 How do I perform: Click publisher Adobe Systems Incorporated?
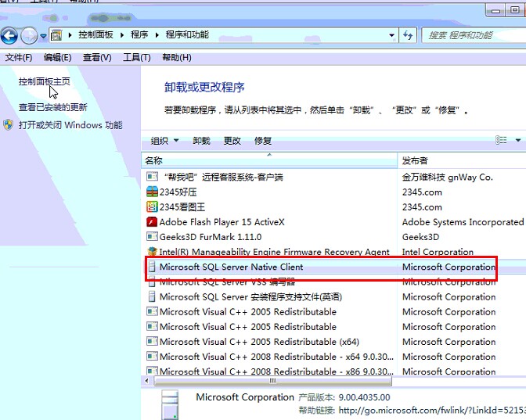tap(463, 222)
